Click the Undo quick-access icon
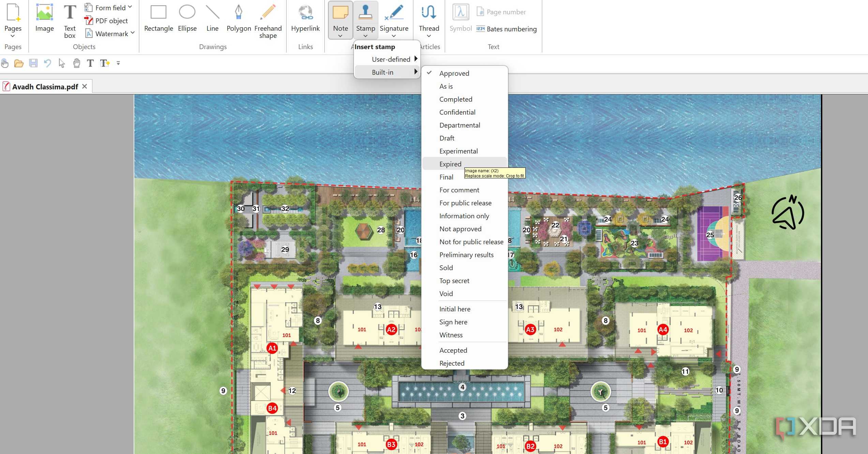Image resolution: width=868 pixels, height=454 pixels. tap(47, 63)
